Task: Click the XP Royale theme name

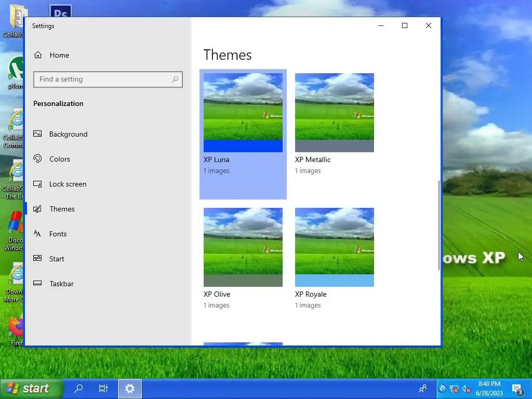Action: [x=311, y=294]
